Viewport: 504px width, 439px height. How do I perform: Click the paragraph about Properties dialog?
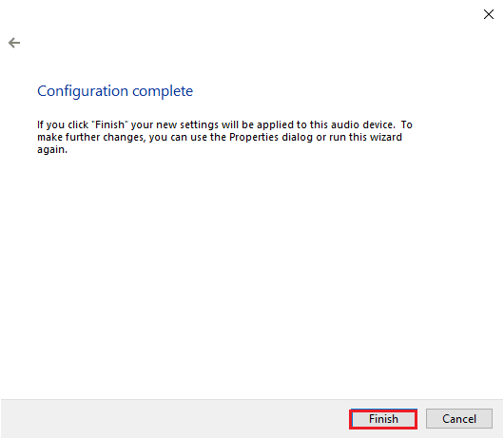tap(224, 137)
